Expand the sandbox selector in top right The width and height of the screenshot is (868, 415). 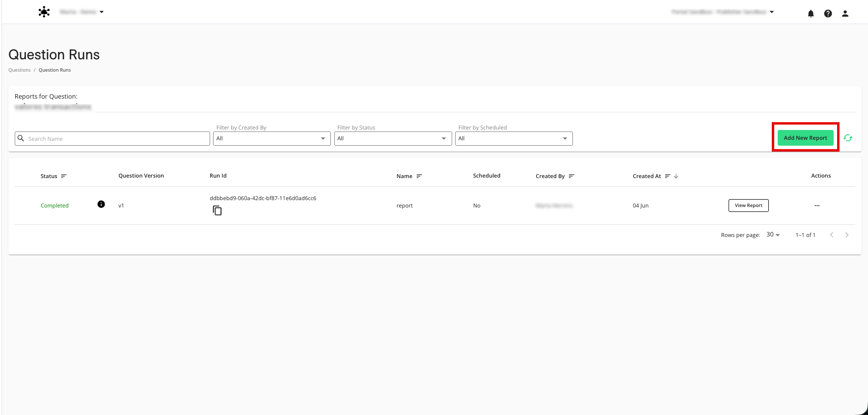723,12
